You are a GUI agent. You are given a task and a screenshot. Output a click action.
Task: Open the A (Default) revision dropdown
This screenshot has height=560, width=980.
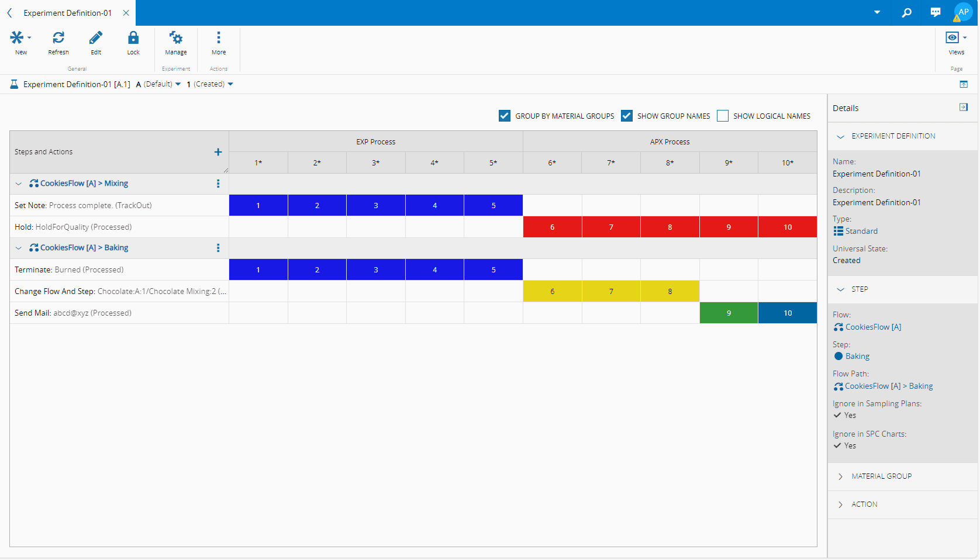pos(158,84)
